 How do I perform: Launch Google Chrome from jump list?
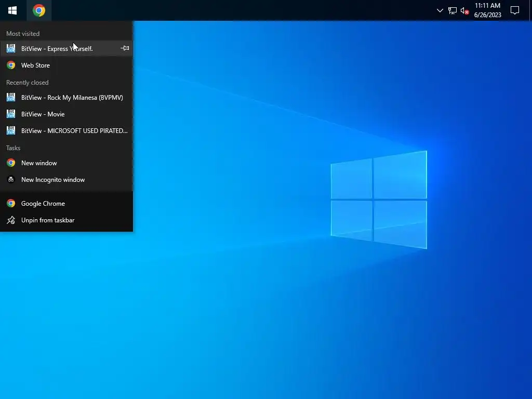point(66,203)
